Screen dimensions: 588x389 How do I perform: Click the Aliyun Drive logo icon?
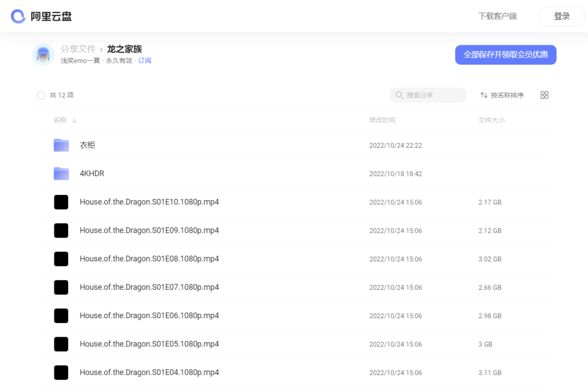(18, 16)
